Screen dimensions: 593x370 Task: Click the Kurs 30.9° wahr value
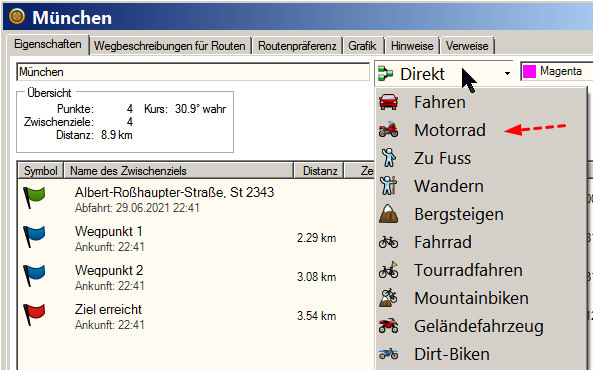200,109
